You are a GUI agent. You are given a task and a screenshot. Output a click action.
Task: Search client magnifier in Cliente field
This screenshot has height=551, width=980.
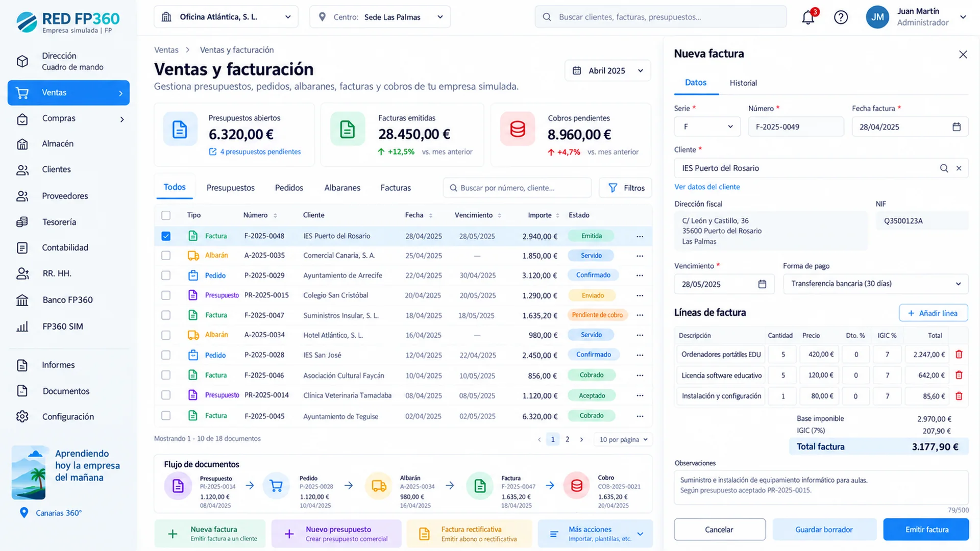944,168
